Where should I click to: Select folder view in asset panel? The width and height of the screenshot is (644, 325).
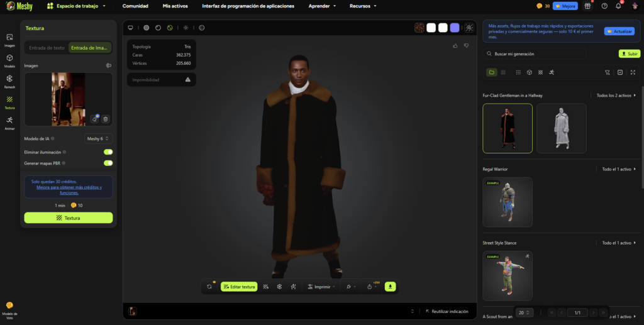492,72
